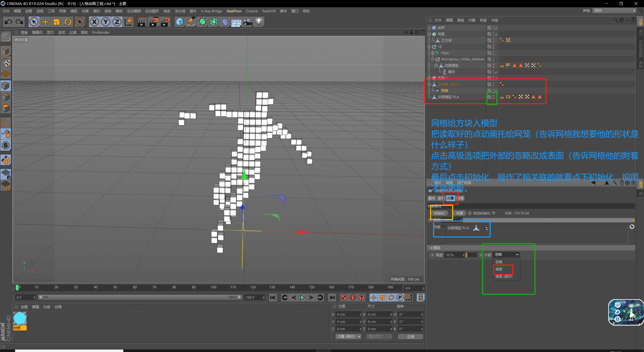Open the 运动图形 menu
644x352 pixels.
click(x=152, y=11)
